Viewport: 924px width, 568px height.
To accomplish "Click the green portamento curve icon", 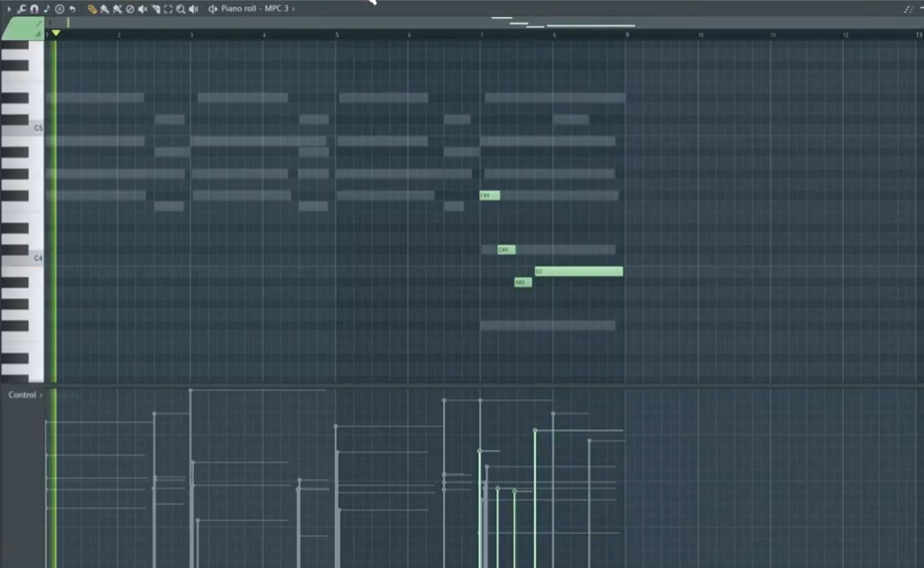I will [x=39, y=23].
